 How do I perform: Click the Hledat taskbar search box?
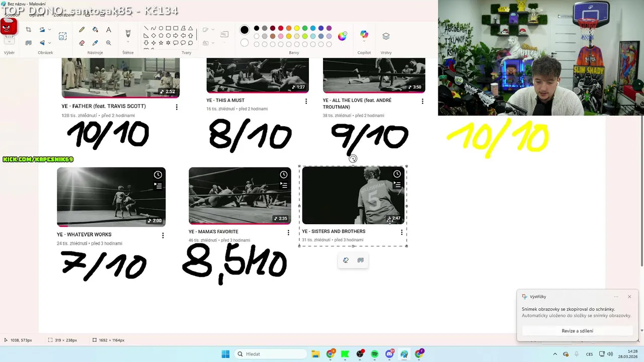pos(270,354)
